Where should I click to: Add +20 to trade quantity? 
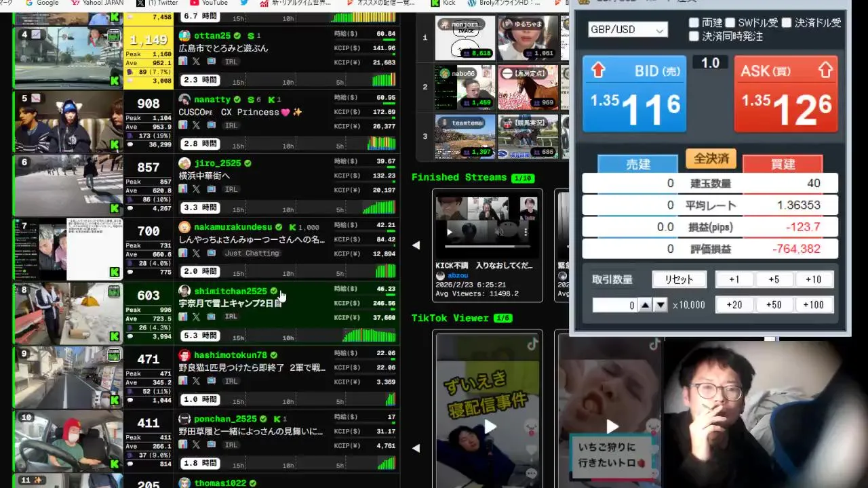coord(734,305)
